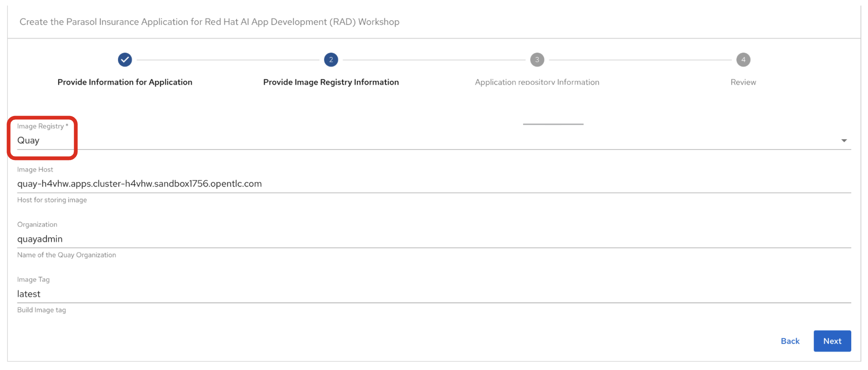Click the Image Host field label
The width and height of the screenshot is (868, 370).
pos(35,169)
